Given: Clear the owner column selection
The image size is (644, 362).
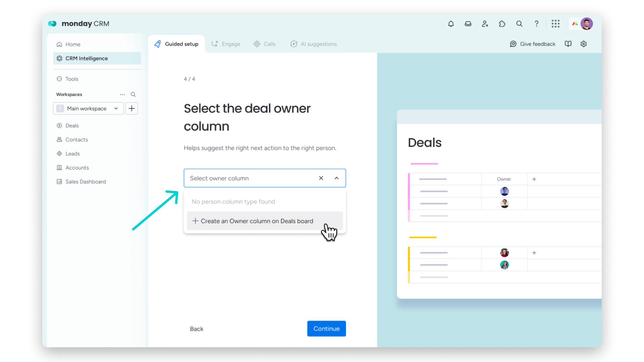Looking at the screenshot, I should 321,178.
